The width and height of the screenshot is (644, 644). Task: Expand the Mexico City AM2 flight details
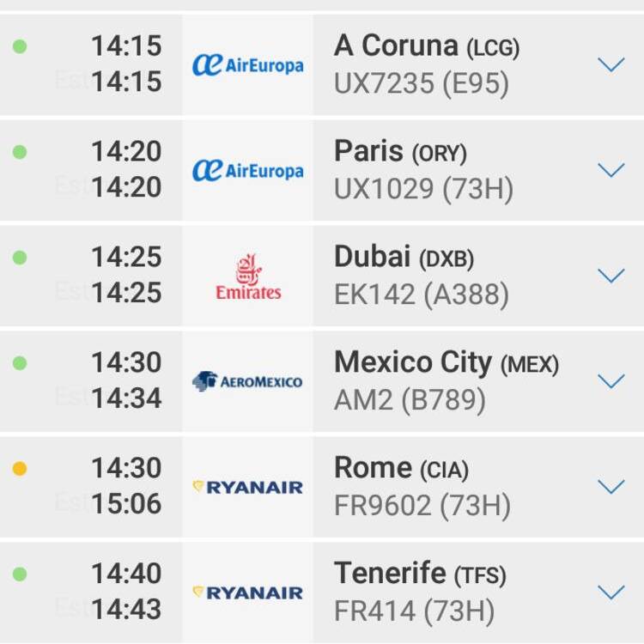point(611,380)
